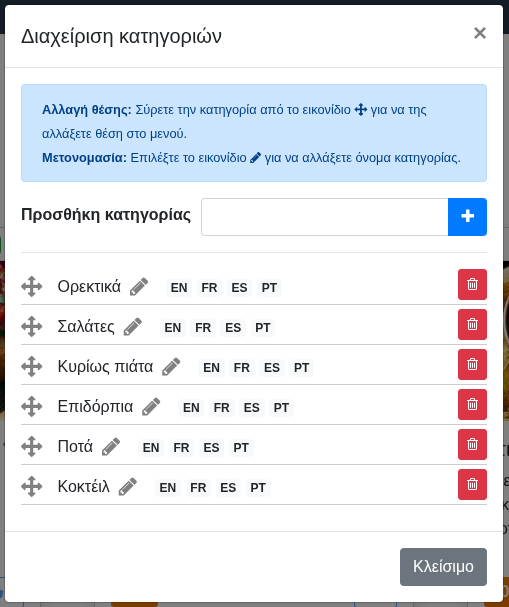Viewport: 509px width, 607px height.
Task: Add the new category with plus button
Action: (467, 217)
